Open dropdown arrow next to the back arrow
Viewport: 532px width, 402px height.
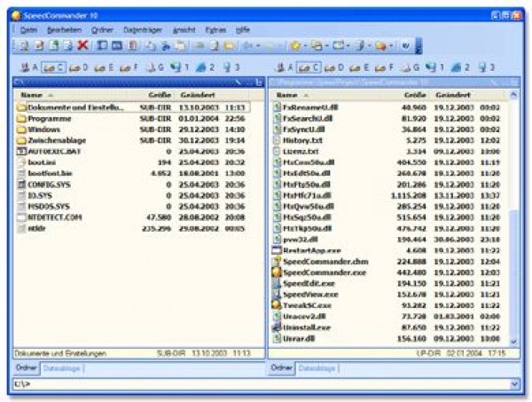click(259, 46)
